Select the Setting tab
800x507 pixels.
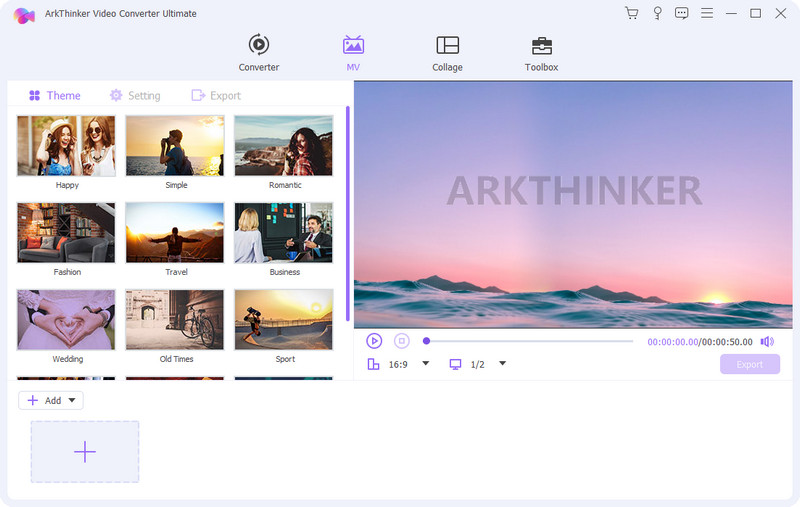coord(135,95)
